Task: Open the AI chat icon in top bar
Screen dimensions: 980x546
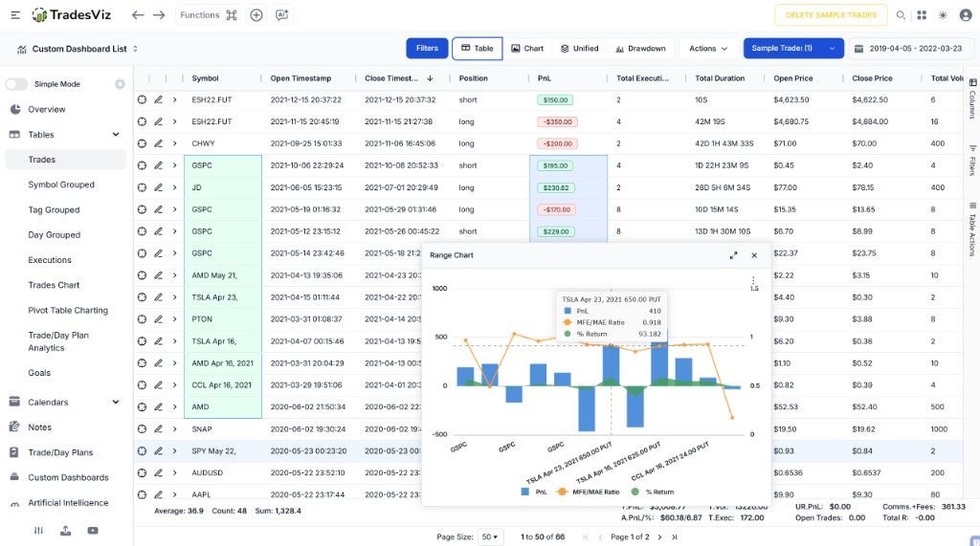Action: 282,15
